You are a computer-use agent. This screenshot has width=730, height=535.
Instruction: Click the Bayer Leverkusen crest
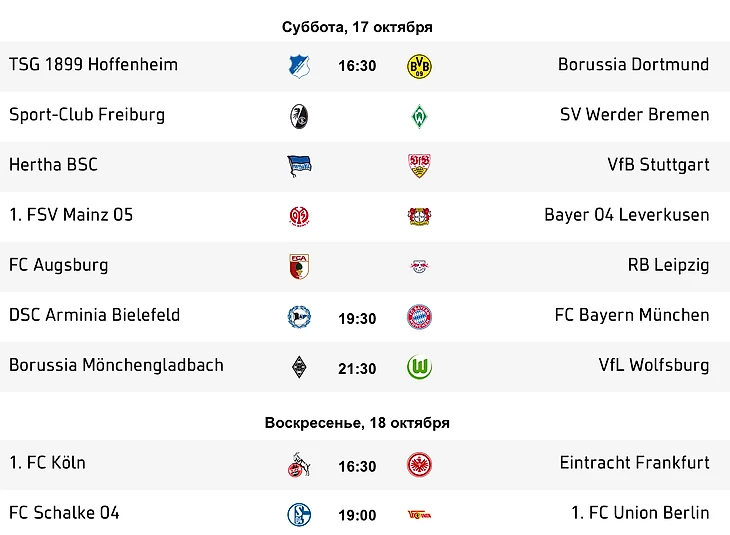(419, 216)
